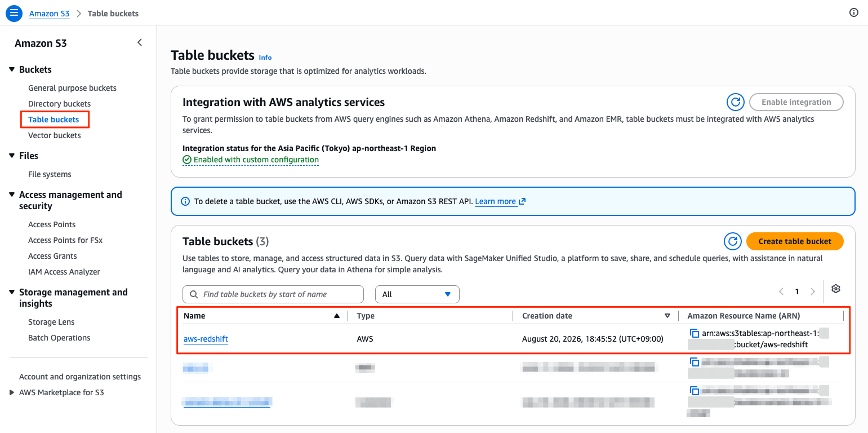
Task: Click the Table buckets breadcrumb text
Action: pos(113,14)
